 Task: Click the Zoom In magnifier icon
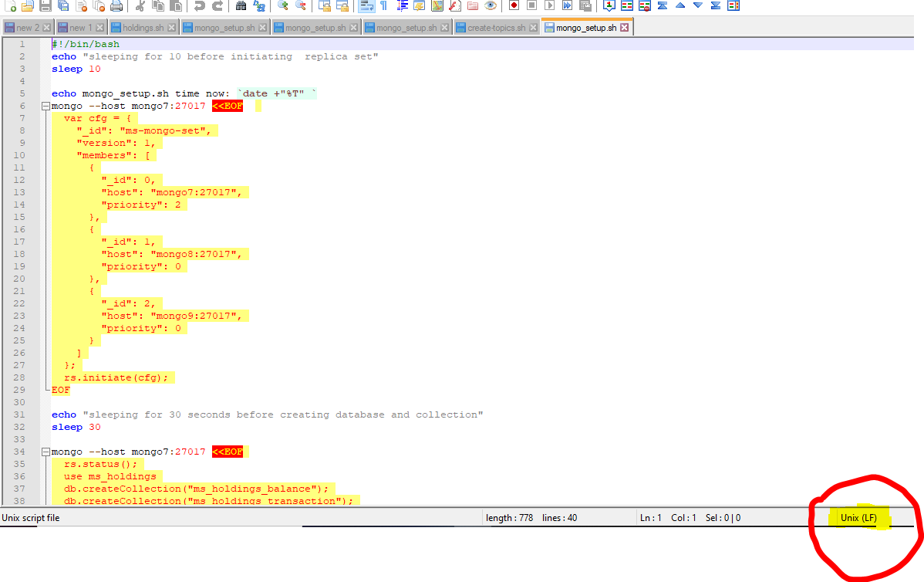click(283, 6)
